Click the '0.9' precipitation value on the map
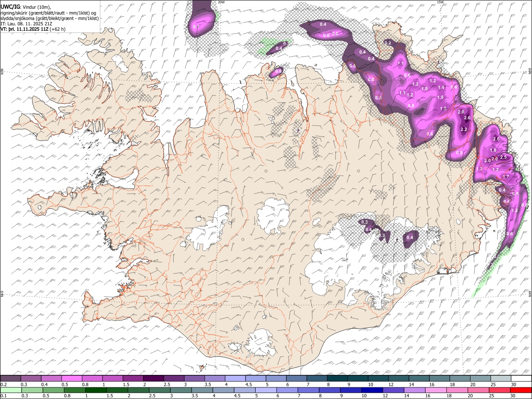 point(459,153)
